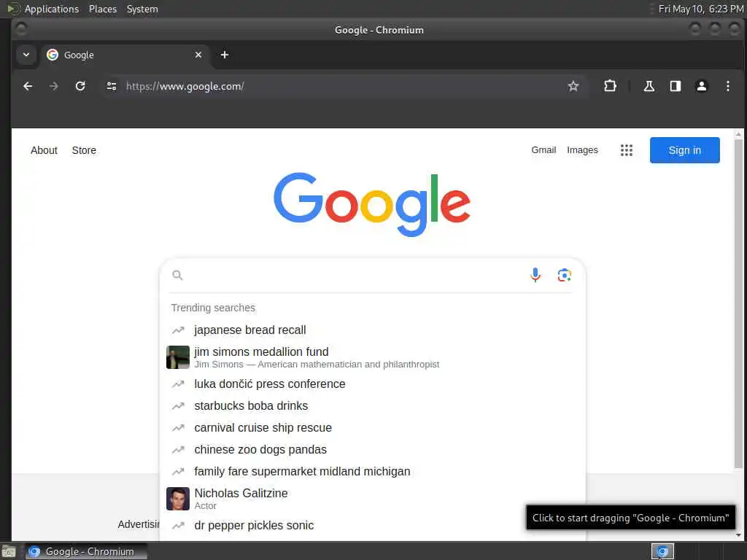Select suggestion jim simons medallion fund

tap(373, 357)
